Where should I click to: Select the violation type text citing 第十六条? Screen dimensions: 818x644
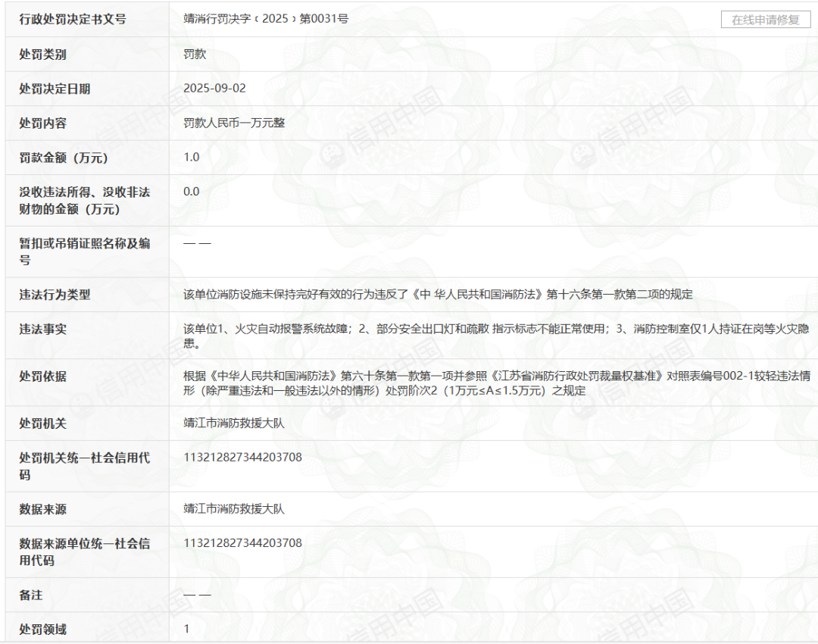(439, 294)
